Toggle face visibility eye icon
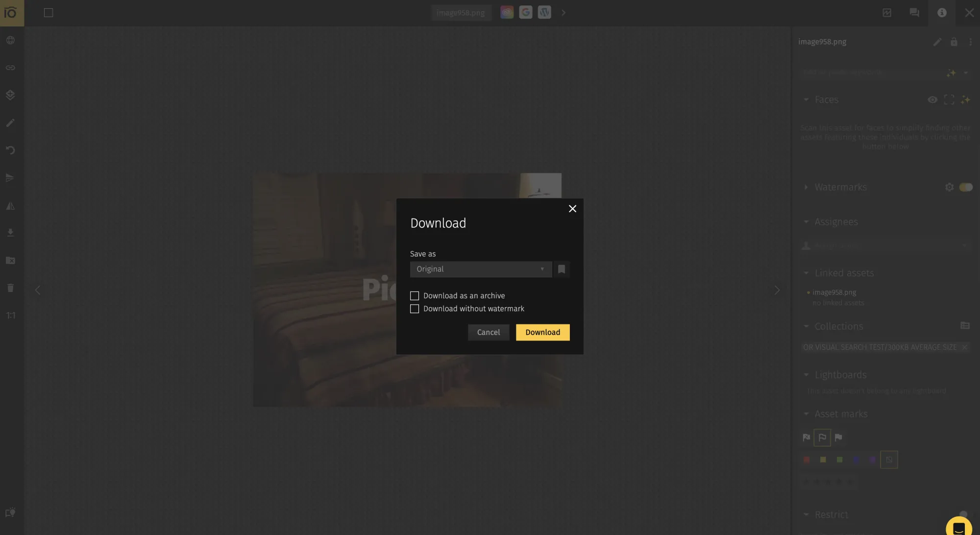The image size is (980, 535). coord(932,100)
